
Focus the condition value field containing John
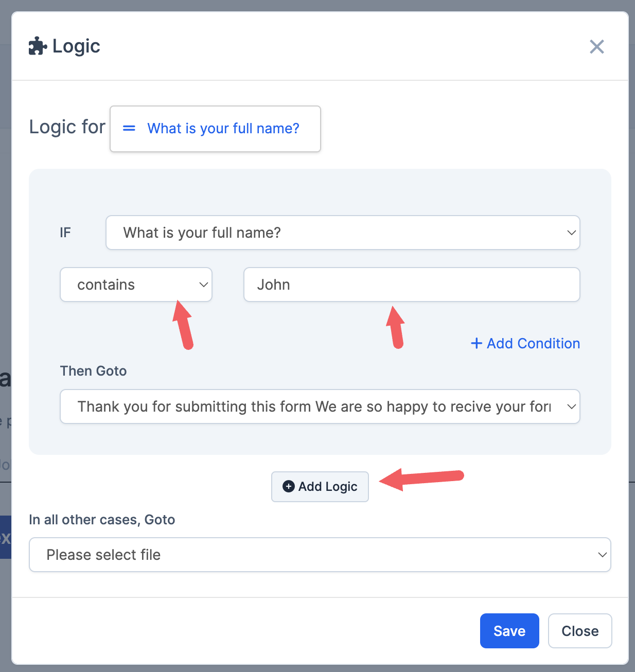pos(412,285)
